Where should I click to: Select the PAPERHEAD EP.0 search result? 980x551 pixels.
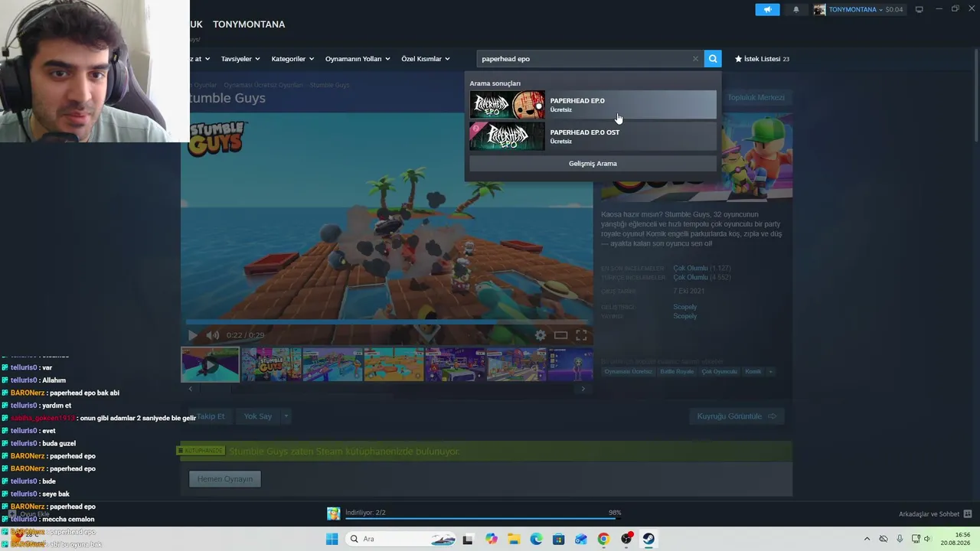click(x=593, y=105)
